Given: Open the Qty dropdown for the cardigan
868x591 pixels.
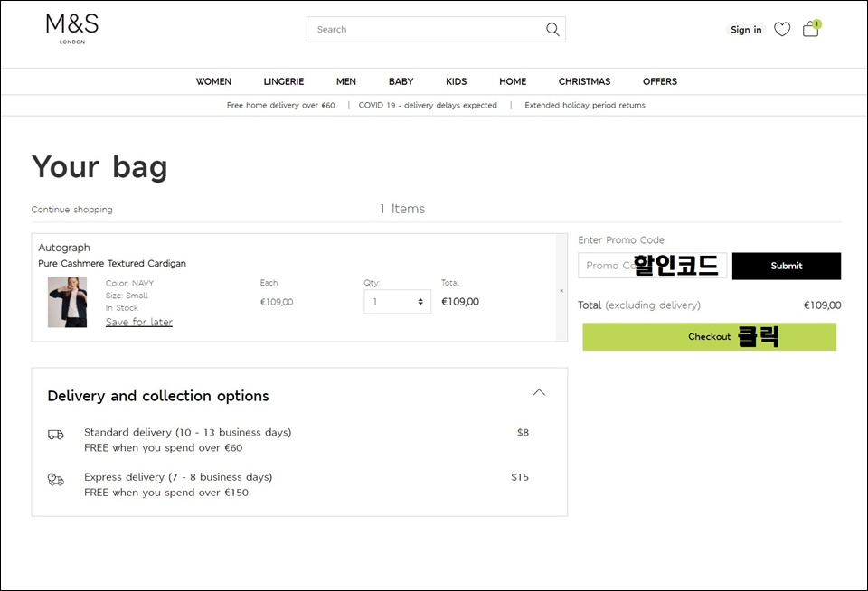Looking at the screenshot, I should click(398, 302).
